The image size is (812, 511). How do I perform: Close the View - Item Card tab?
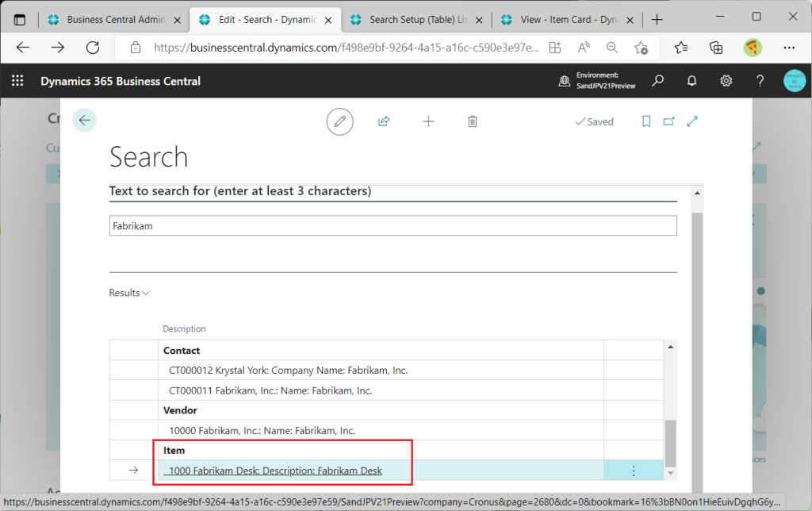[x=630, y=20]
